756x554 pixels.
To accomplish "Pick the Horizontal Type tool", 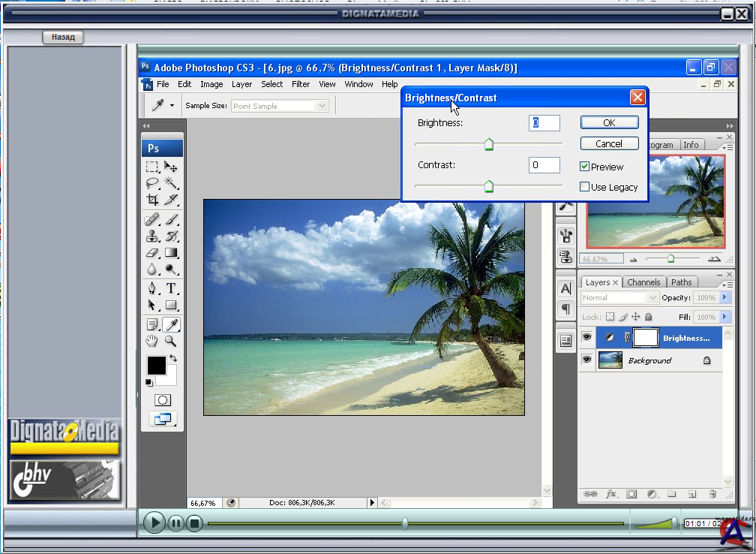I will click(171, 288).
